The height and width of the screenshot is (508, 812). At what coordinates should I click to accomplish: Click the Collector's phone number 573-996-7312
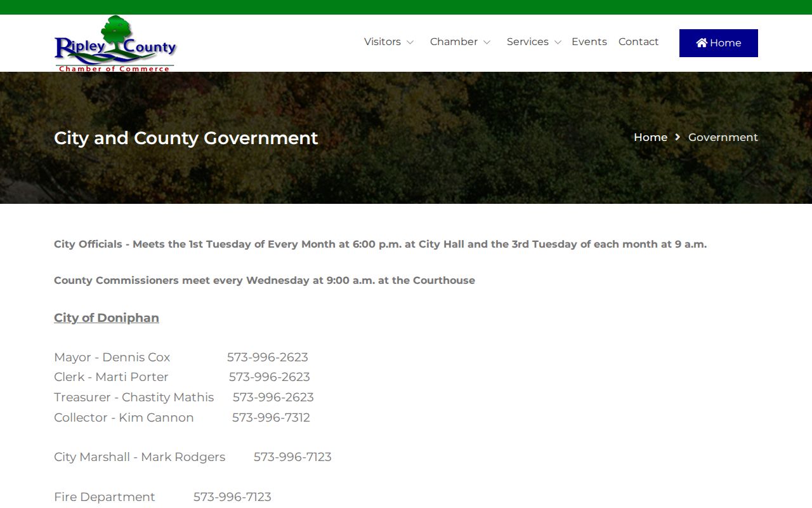click(271, 417)
